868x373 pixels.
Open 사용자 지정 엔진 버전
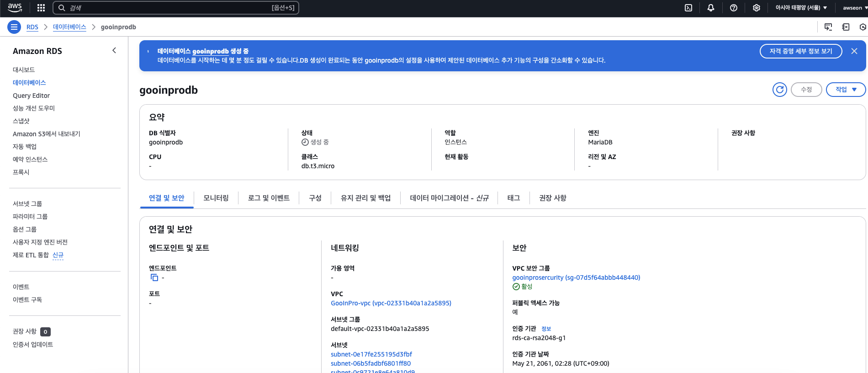(x=40, y=242)
